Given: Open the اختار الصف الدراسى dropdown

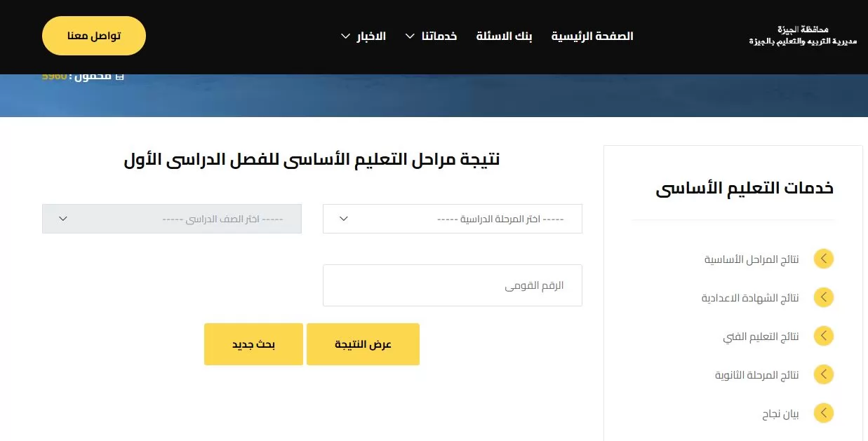Looking at the screenshot, I should [172, 219].
